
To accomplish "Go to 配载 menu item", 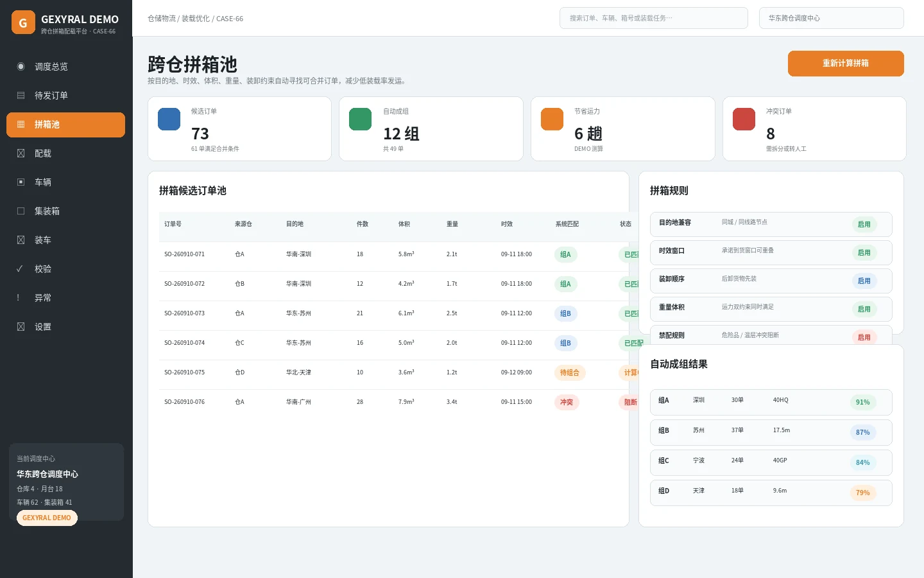I will (x=65, y=153).
